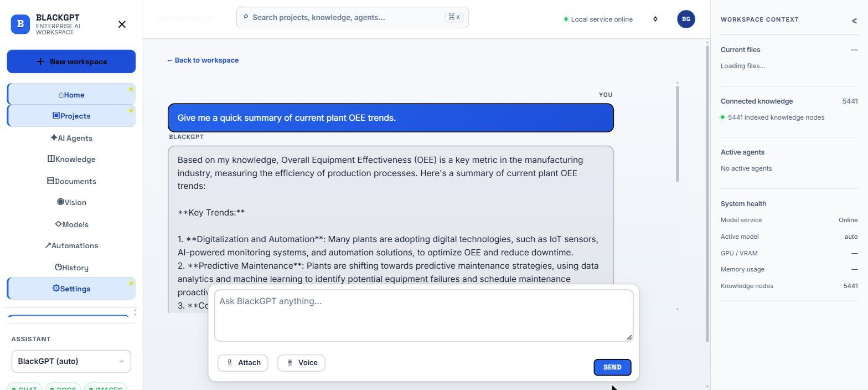Image resolution: width=868 pixels, height=390 pixels.
Task: Click the search magnifier icon
Action: coord(246,17)
